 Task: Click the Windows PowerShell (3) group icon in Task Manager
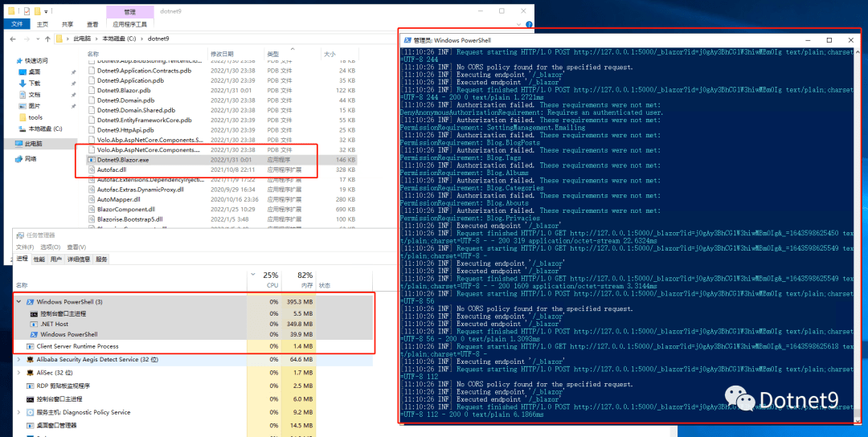pyautogui.click(x=30, y=302)
